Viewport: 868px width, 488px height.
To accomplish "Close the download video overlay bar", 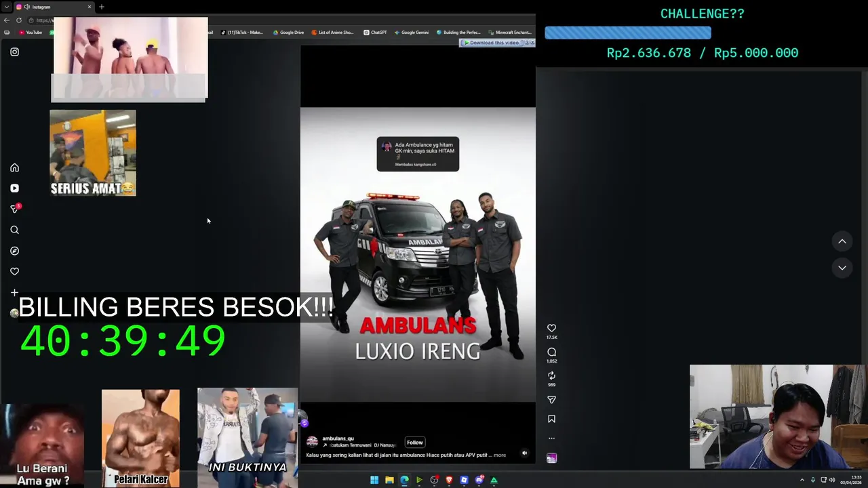I will (532, 43).
